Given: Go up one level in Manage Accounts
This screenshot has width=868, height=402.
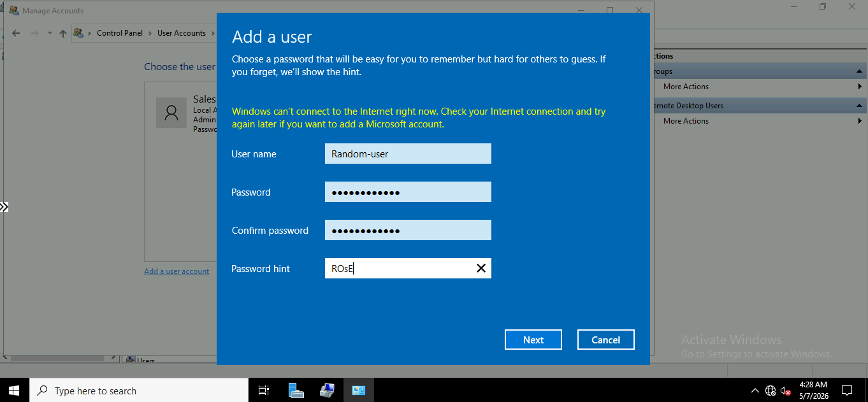Looking at the screenshot, I should [x=62, y=33].
